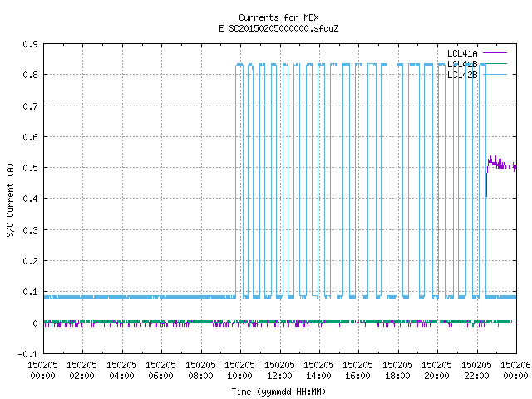Click the 22:00 time tick label
The height and width of the screenshot is (399, 532).
coord(476,376)
